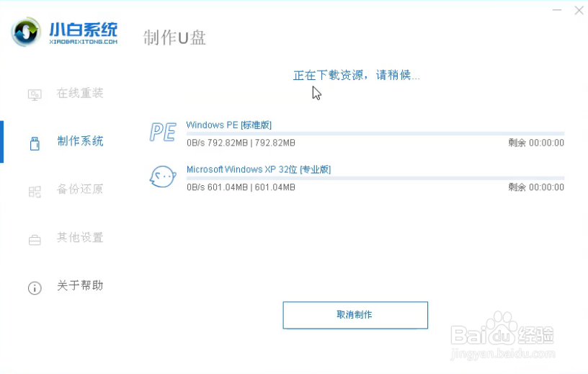This screenshot has height=374, width=588.
Task: Switch to 备份还原
Action: (x=80, y=189)
